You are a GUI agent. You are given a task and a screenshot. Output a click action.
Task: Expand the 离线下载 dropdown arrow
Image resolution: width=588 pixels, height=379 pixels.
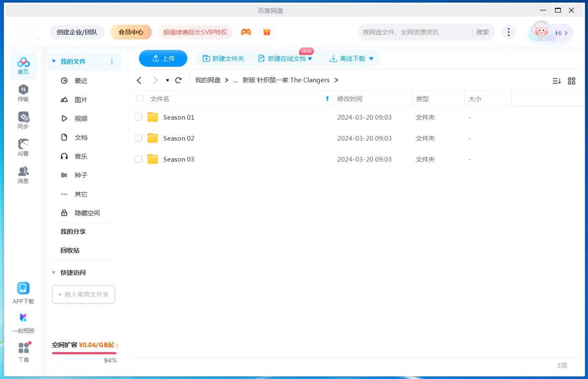(371, 59)
